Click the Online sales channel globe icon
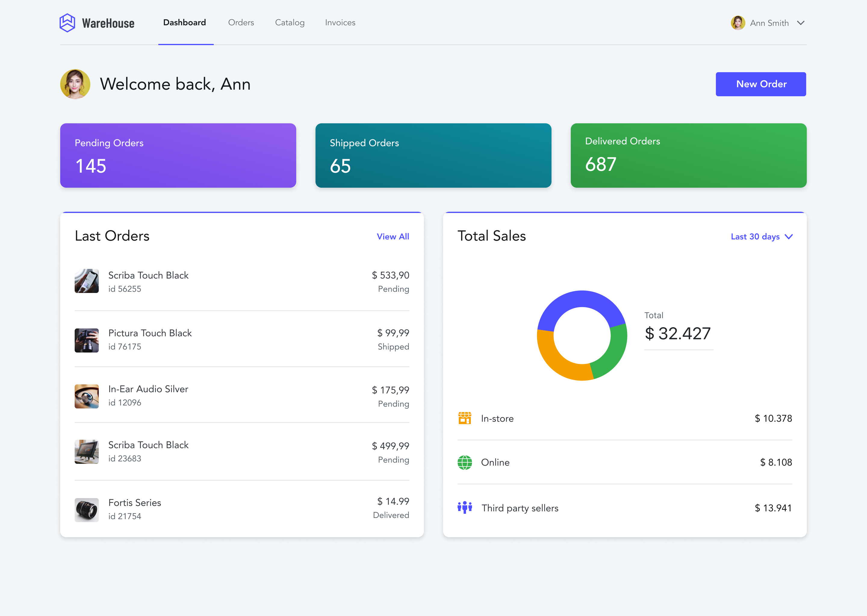The width and height of the screenshot is (867, 616). (464, 462)
